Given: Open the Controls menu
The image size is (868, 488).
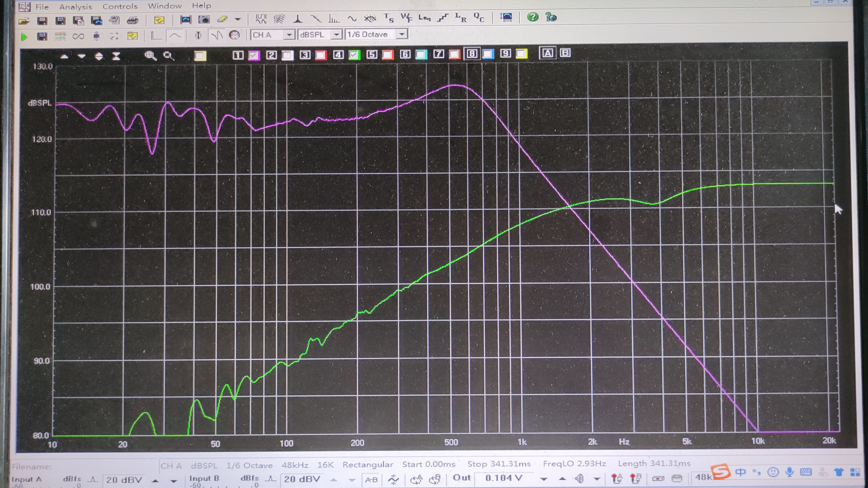Looking at the screenshot, I should (x=120, y=6).
